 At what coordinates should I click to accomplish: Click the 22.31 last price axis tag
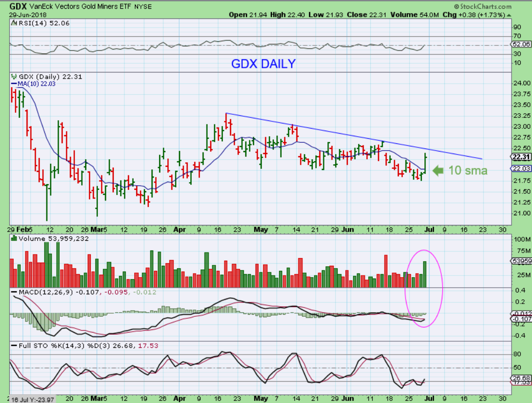click(x=521, y=157)
